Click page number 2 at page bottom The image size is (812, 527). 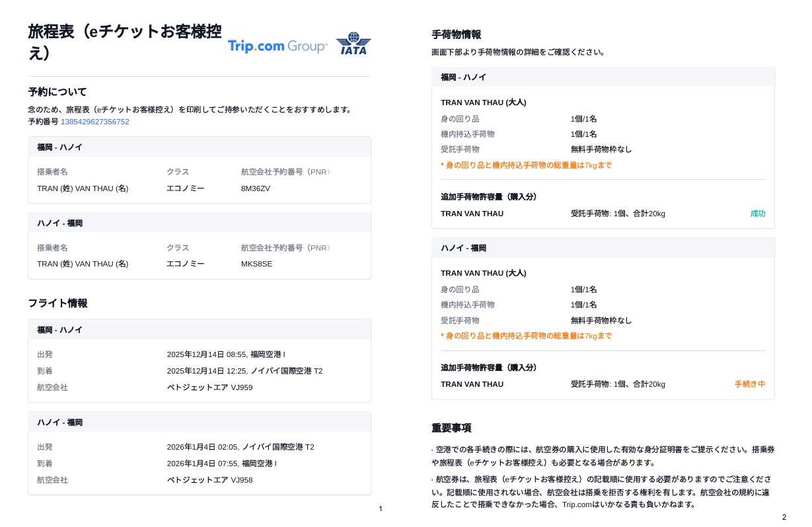[x=784, y=517]
